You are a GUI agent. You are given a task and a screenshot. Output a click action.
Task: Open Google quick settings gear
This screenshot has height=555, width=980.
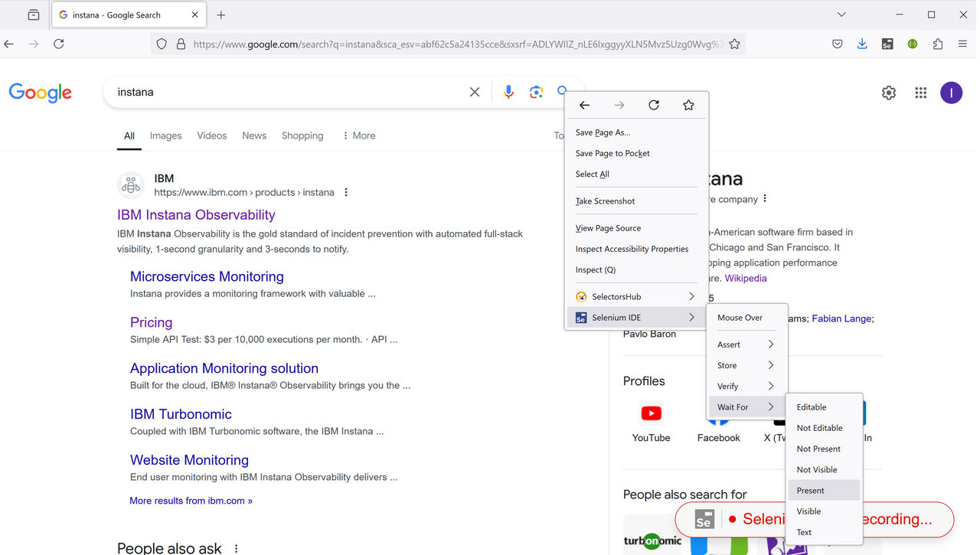[x=889, y=93]
